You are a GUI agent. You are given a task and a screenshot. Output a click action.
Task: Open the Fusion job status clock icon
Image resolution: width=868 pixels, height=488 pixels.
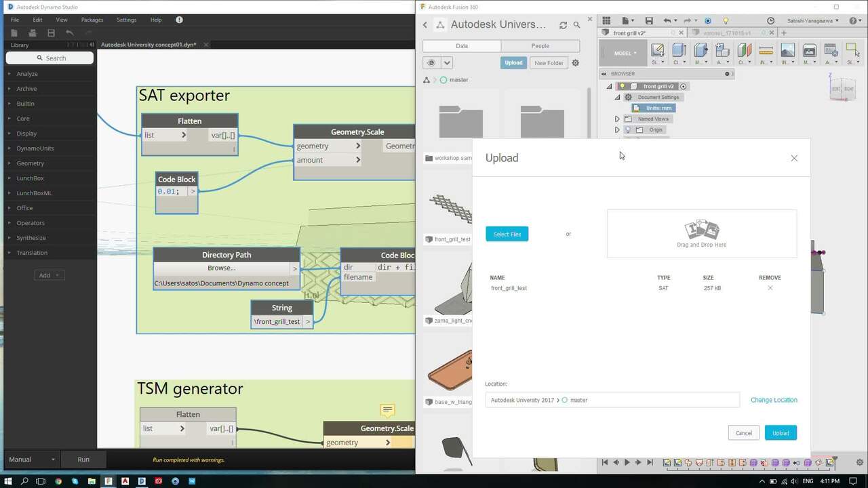(770, 21)
